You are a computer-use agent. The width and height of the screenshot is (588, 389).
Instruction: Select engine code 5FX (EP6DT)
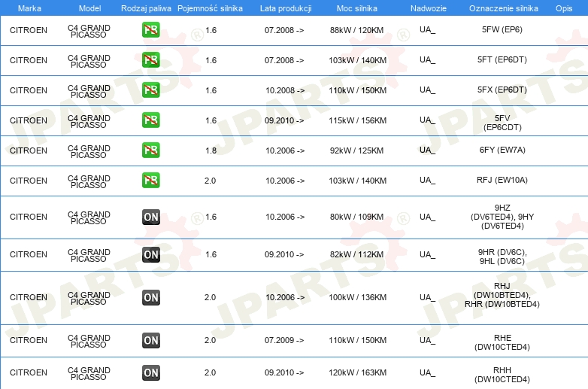[x=502, y=90]
